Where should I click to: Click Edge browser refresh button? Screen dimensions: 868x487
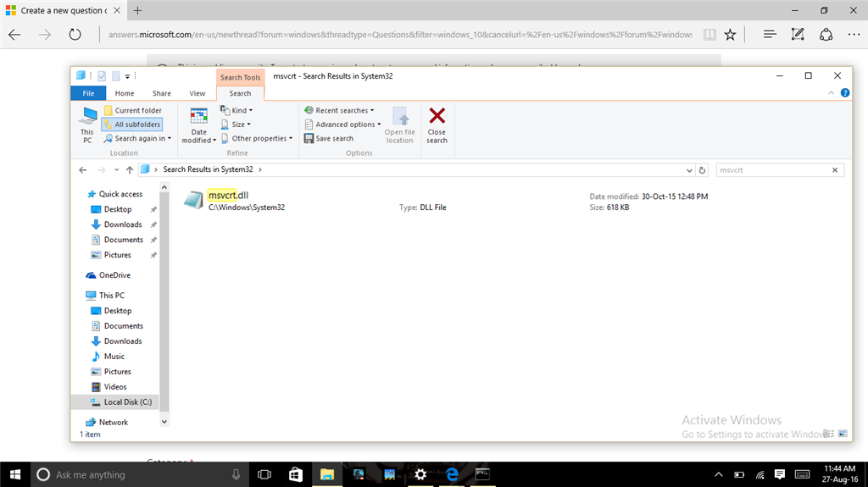(75, 35)
